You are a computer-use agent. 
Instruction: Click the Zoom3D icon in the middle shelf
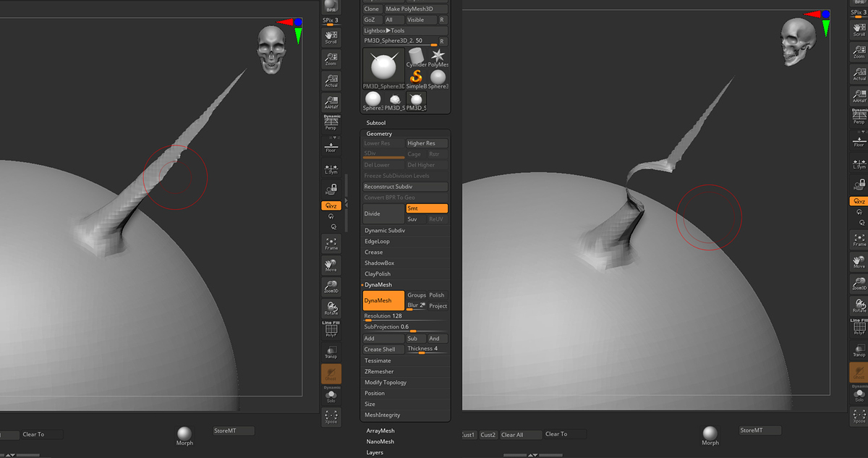pyautogui.click(x=331, y=287)
